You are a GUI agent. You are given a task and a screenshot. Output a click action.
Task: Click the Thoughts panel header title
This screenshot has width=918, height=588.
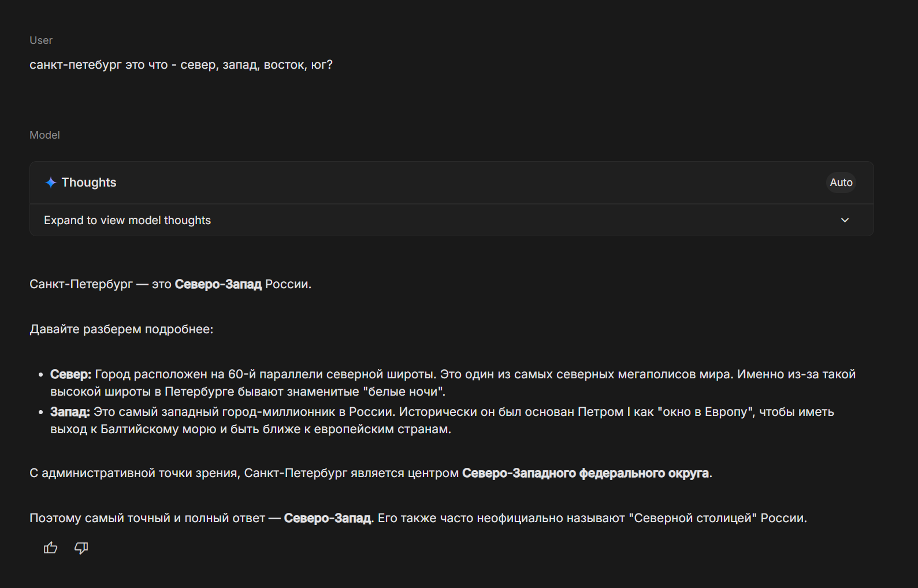89,183
